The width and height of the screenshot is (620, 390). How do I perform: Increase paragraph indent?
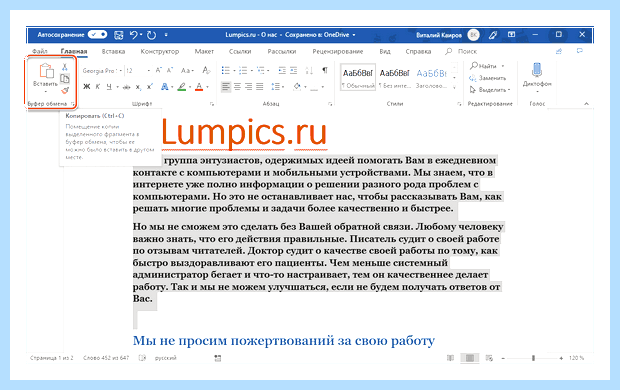(x=293, y=70)
